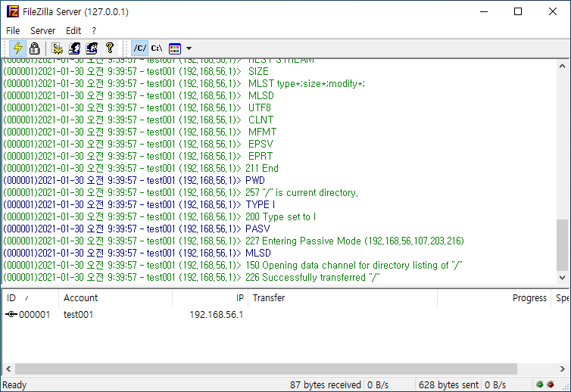Image resolution: width=571 pixels, height=392 pixels.
Task: Click the Ready status bar text
Action: pos(14,384)
